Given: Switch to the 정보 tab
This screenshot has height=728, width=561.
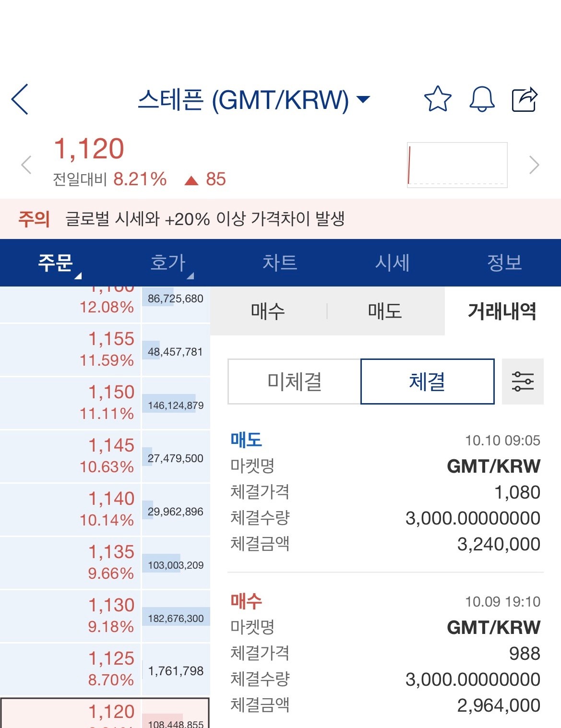Looking at the screenshot, I should (505, 263).
